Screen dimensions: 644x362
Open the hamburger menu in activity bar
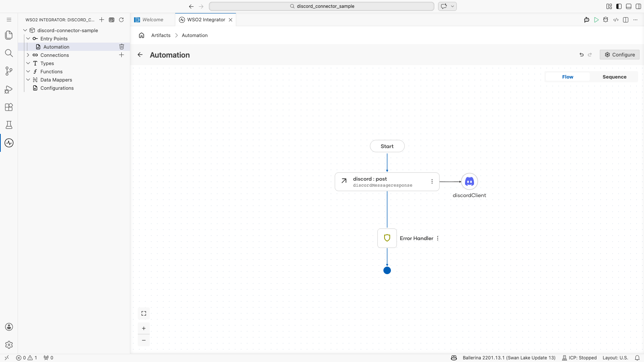9,20
